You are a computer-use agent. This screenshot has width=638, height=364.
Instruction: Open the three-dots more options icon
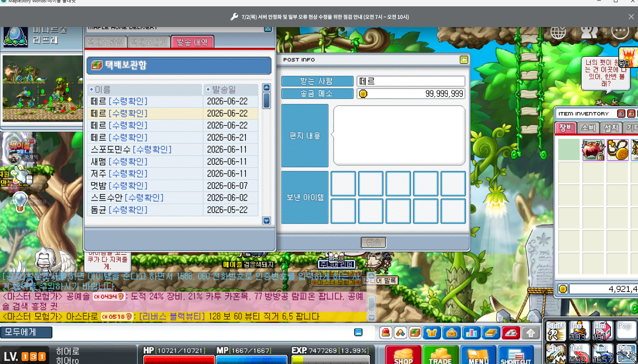(620, 32)
